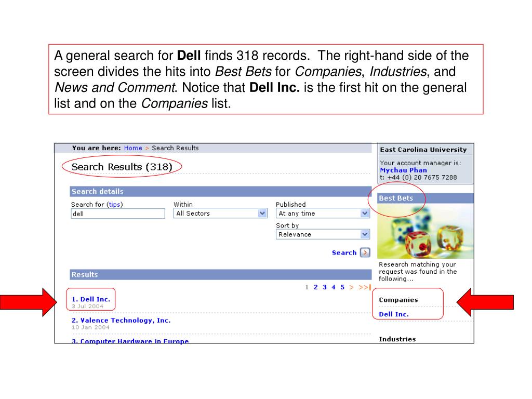Open the search tips link
The height and width of the screenshot is (399, 532).
coord(114,204)
